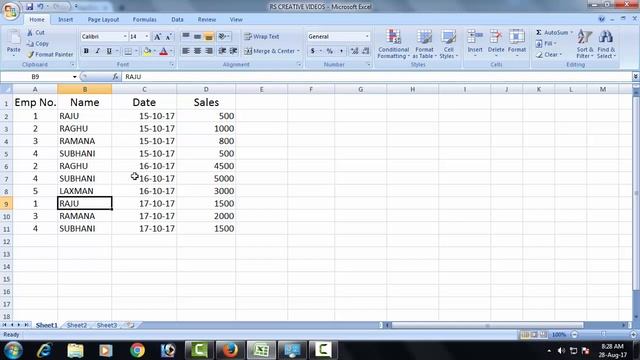This screenshot has height=360, width=640.
Task: Open Format cells menu
Action: point(517,42)
